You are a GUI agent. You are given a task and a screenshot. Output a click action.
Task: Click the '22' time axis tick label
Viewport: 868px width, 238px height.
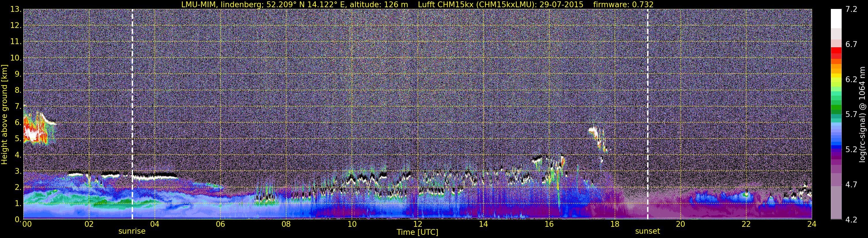coord(746,224)
